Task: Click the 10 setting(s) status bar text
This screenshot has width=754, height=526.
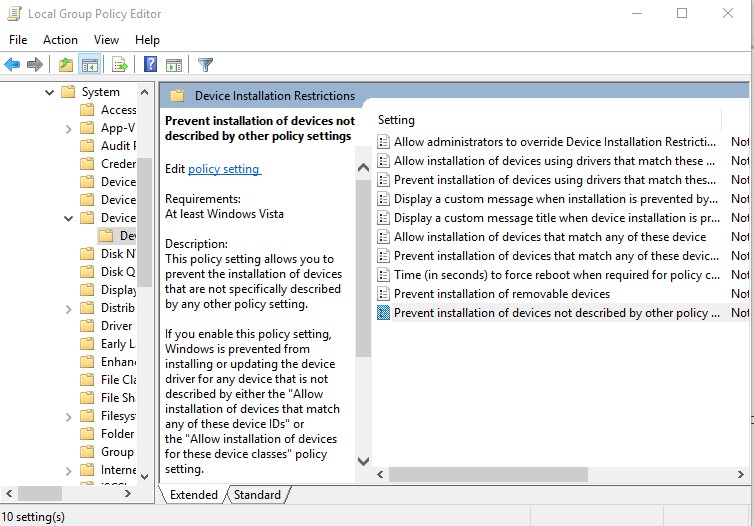Action: [x=33, y=517]
